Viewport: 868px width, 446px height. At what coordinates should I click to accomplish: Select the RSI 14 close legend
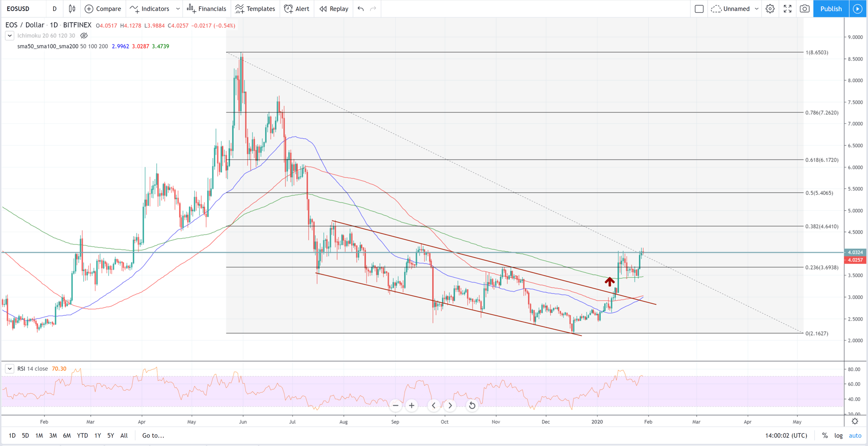click(32, 369)
